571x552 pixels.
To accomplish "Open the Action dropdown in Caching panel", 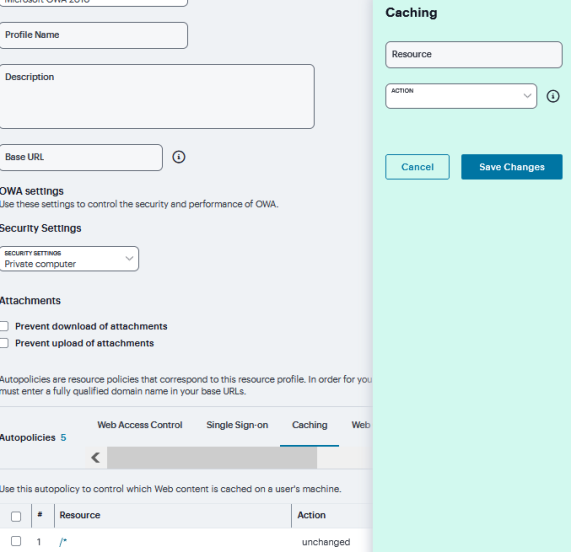I will (x=461, y=96).
